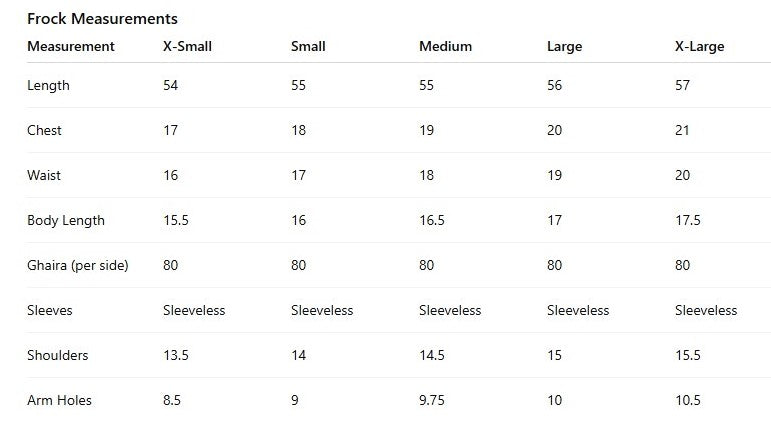Click Sleeveless in the Large column
771x424 pixels.
tap(578, 310)
